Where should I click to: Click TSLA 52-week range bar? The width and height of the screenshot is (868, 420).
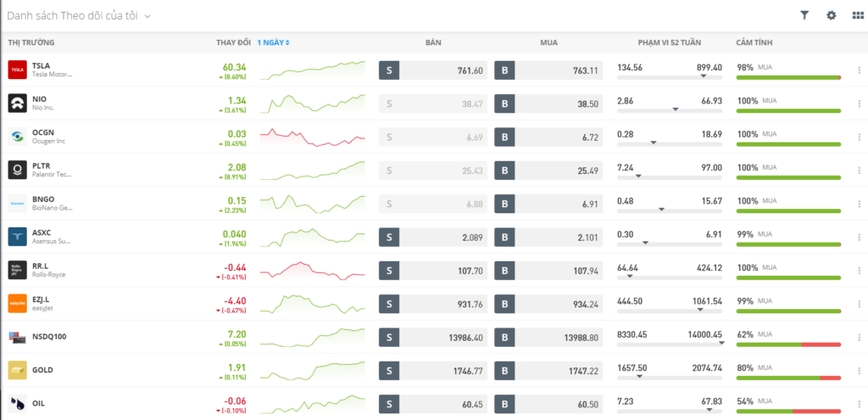coord(670,77)
